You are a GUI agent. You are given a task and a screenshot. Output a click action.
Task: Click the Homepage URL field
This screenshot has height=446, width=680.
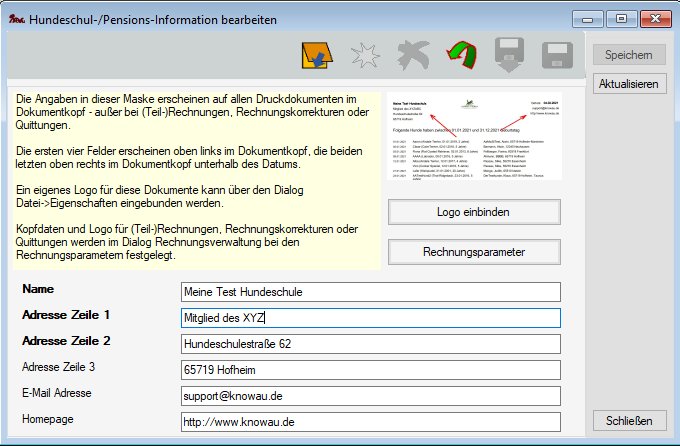370,422
